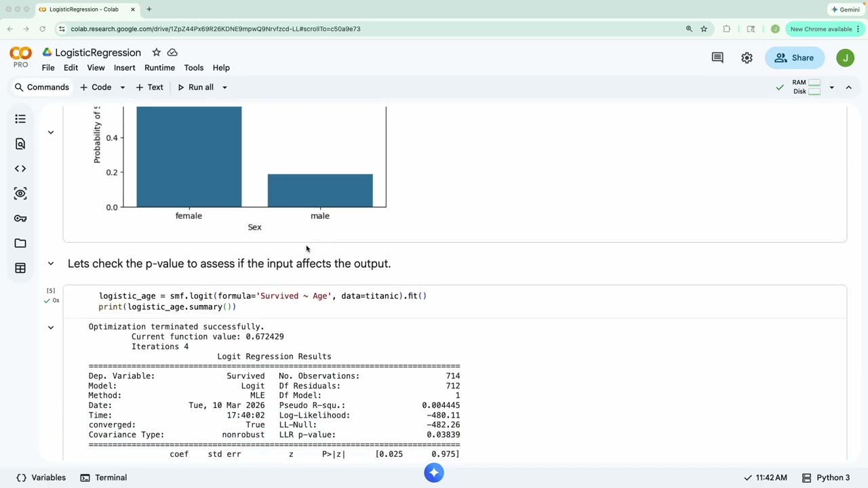
Task: Open Gemini in the Chrome title bar
Action: pyautogui.click(x=846, y=9)
